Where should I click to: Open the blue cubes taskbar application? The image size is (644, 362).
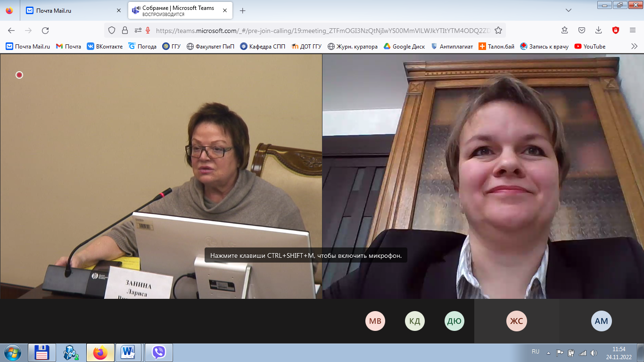click(71, 353)
